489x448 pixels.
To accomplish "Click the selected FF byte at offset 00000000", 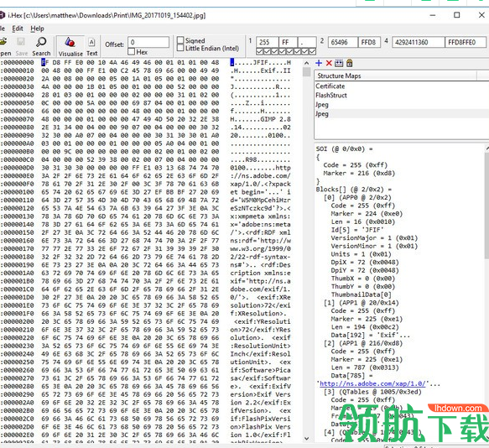I will 45,62.
